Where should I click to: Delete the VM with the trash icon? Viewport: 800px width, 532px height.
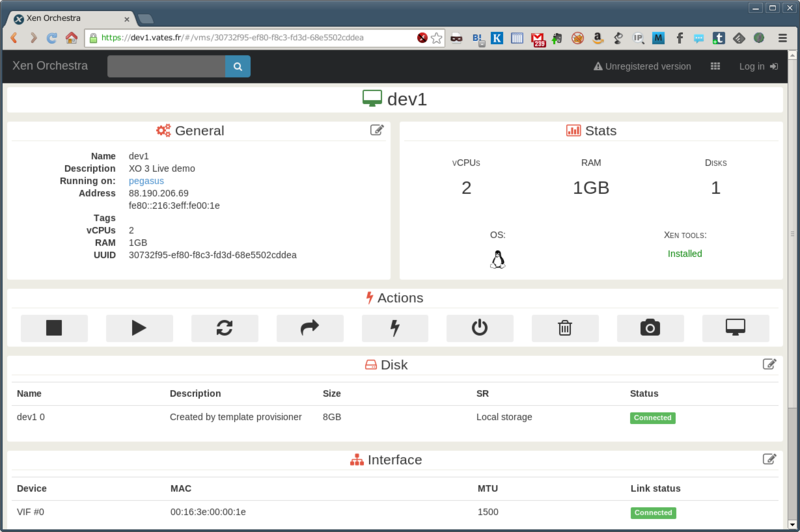click(x=565, y=328)
